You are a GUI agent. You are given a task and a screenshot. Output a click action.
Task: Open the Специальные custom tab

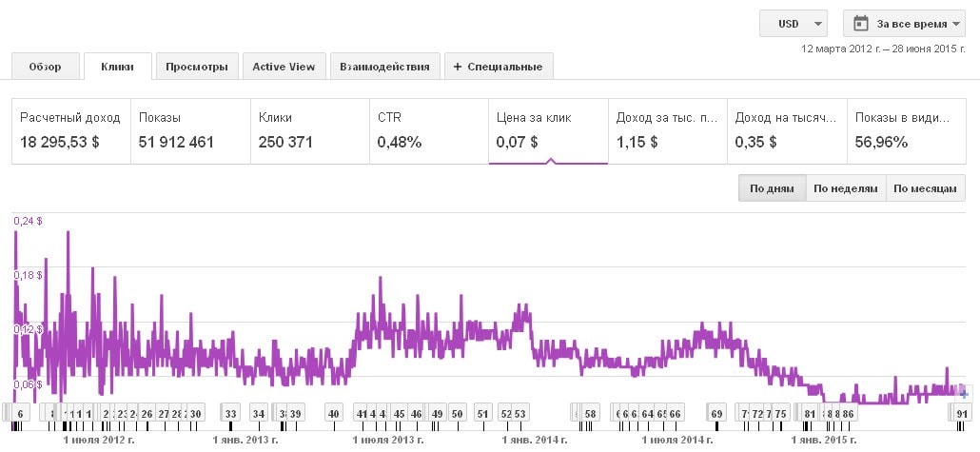click(x=499, y=67)
